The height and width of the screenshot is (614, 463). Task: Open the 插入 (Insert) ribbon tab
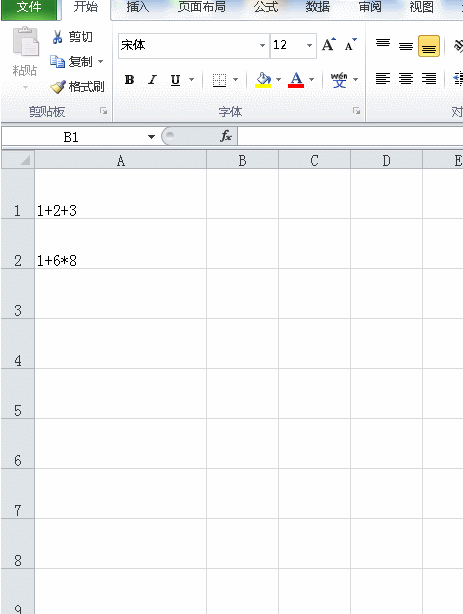137,7
